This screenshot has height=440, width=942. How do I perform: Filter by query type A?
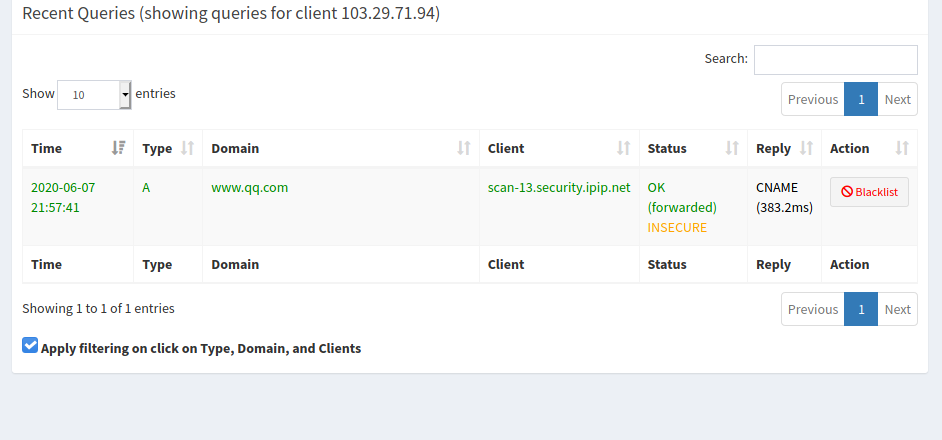[146, 187]
